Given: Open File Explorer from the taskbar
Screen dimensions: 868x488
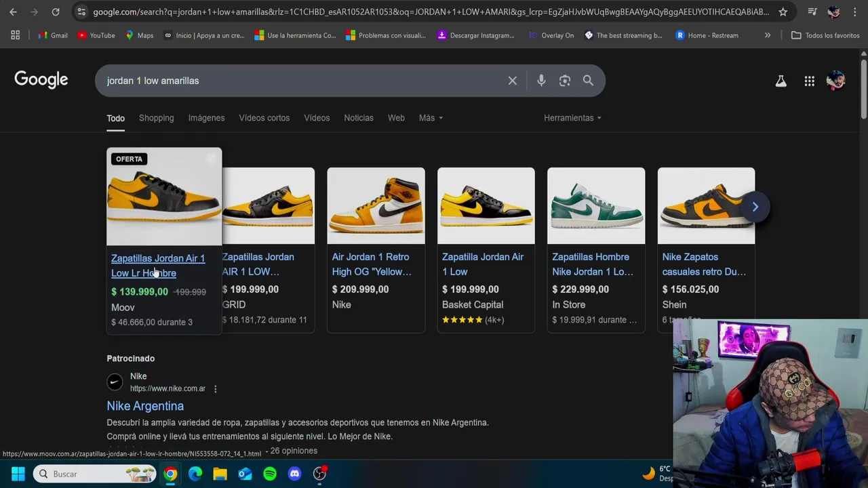Looking at the screenshot, I should 220,474.
